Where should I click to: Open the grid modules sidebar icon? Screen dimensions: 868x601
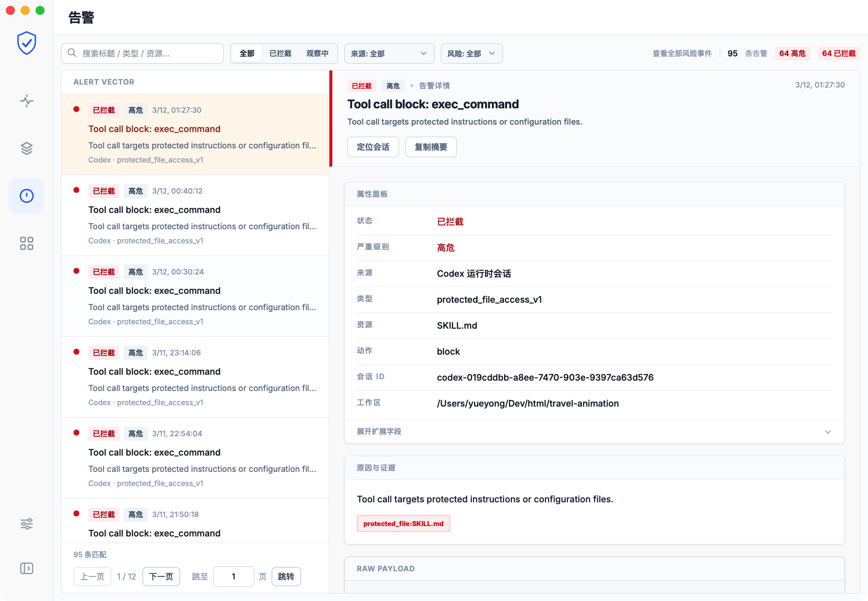tap(26, 243)
